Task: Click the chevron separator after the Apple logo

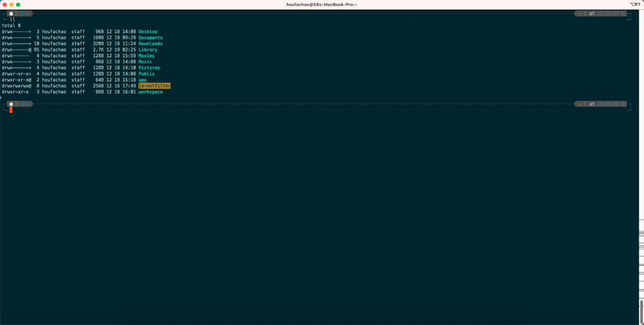Action: (17, 13)
